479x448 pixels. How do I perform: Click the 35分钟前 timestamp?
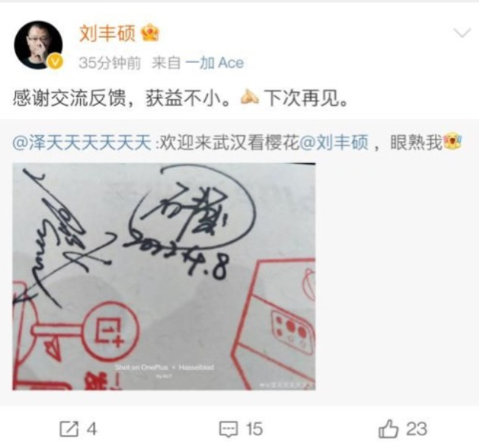click(x=109, y=63)
